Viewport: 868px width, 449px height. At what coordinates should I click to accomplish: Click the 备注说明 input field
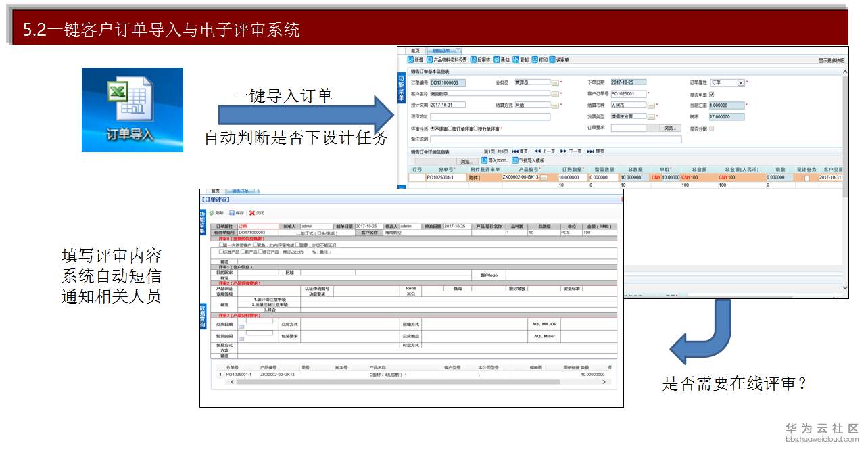pyautogui.click(x=556, y=139)
